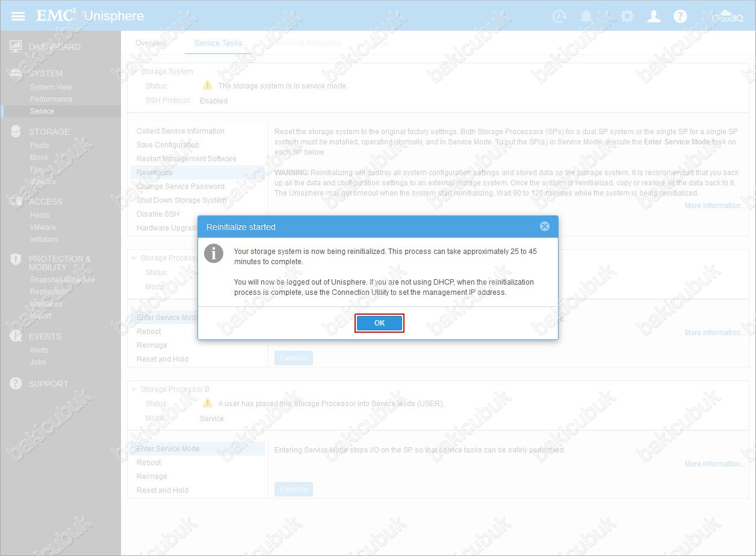Select Reset and Hold for Storage Processor B
Image resolution: width=756 pixels, height=556 pixels.
coord(163,490)
